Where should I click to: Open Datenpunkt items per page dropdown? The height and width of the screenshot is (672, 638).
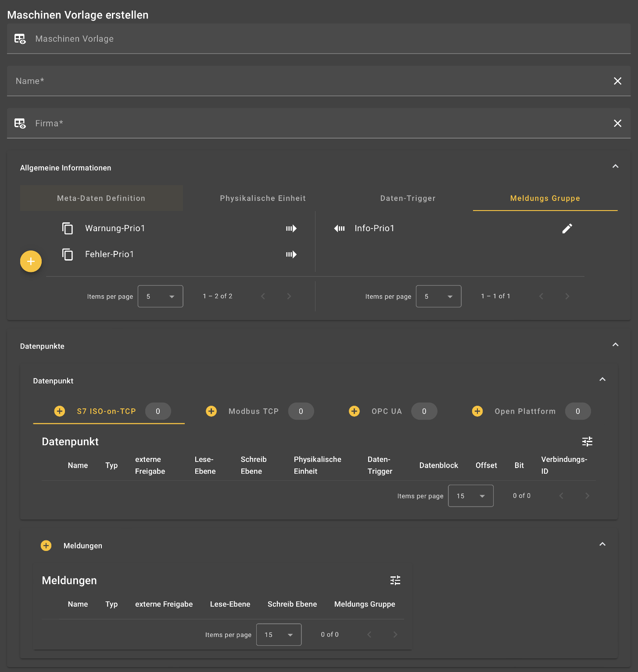[x=470, y=496]
